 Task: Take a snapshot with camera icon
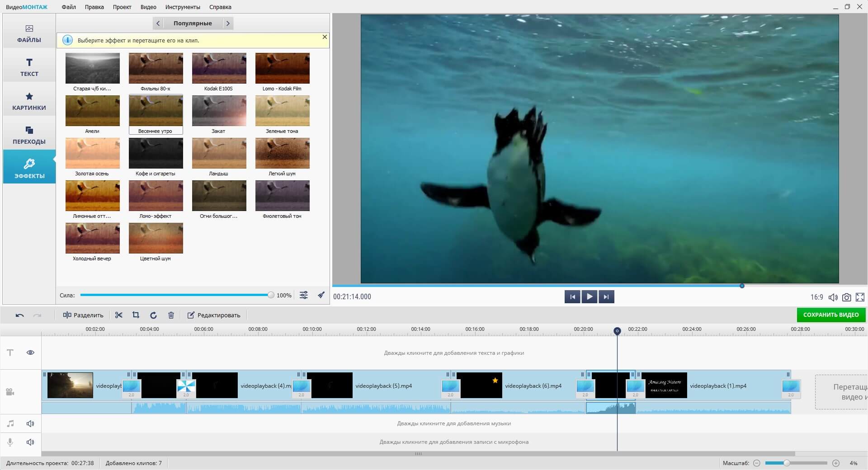point(847,297)
